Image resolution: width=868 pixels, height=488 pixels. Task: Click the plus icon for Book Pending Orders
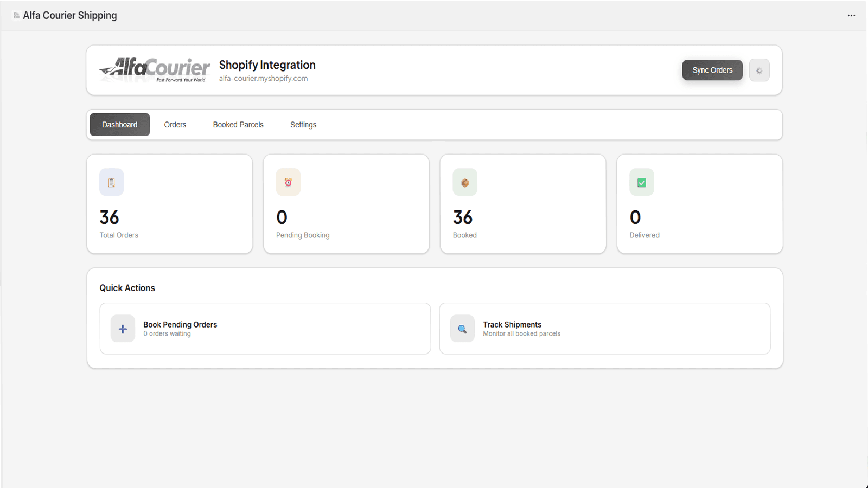123,329
